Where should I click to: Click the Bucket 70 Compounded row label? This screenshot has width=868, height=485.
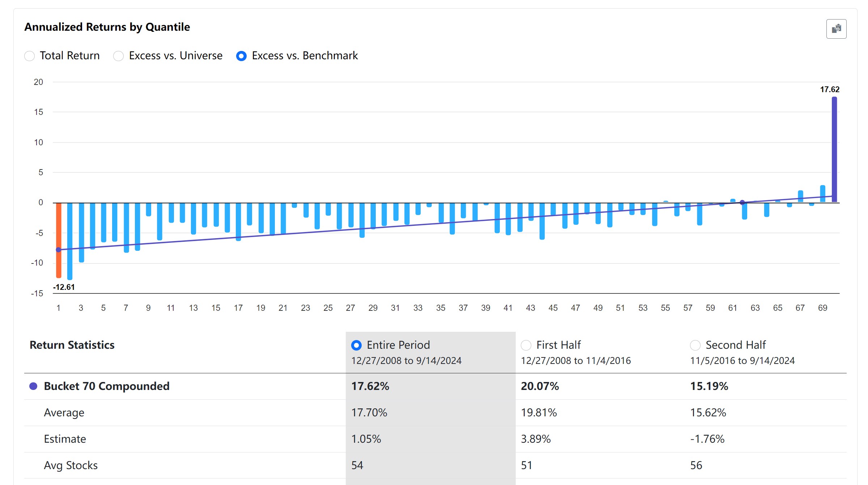tap(106, 386)
